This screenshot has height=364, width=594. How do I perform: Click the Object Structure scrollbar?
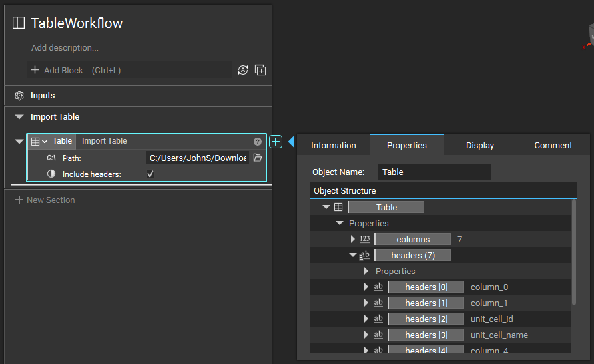tap(574, 252)
